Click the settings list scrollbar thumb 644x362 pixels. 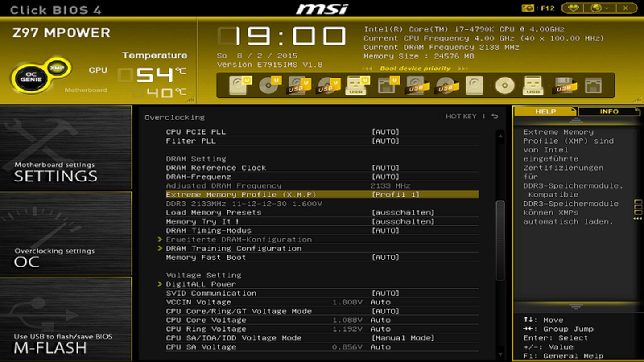tap(500, 241)
